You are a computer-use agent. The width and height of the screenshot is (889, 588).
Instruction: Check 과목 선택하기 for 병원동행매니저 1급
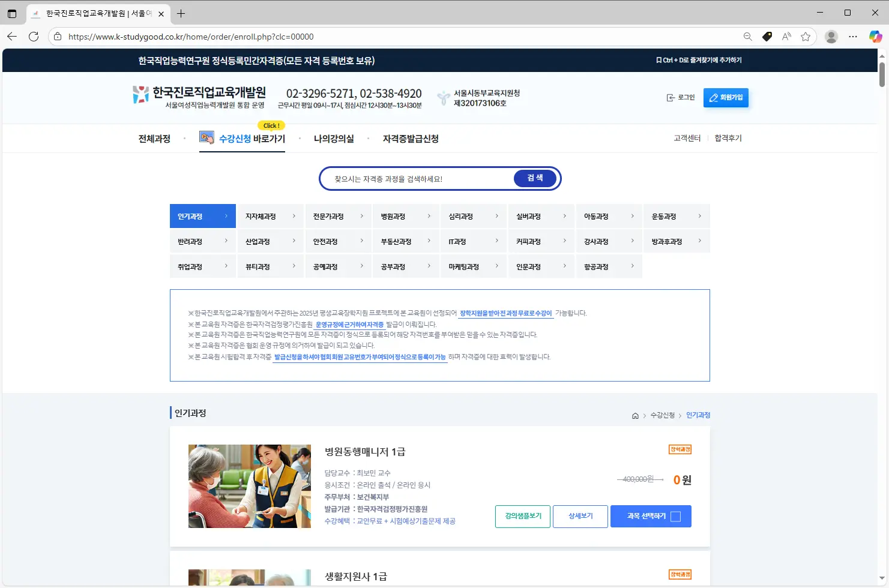(x=651, y=516)
